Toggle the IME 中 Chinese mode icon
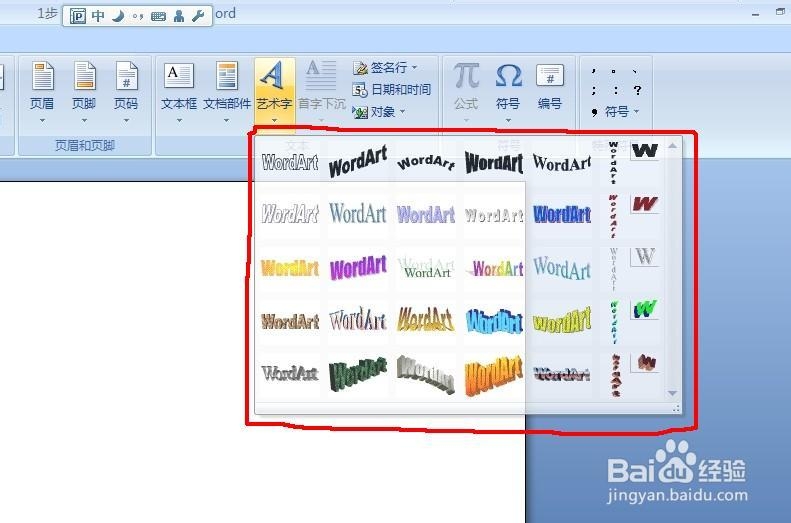Screen dimensions: 791x523 point(98,16)
